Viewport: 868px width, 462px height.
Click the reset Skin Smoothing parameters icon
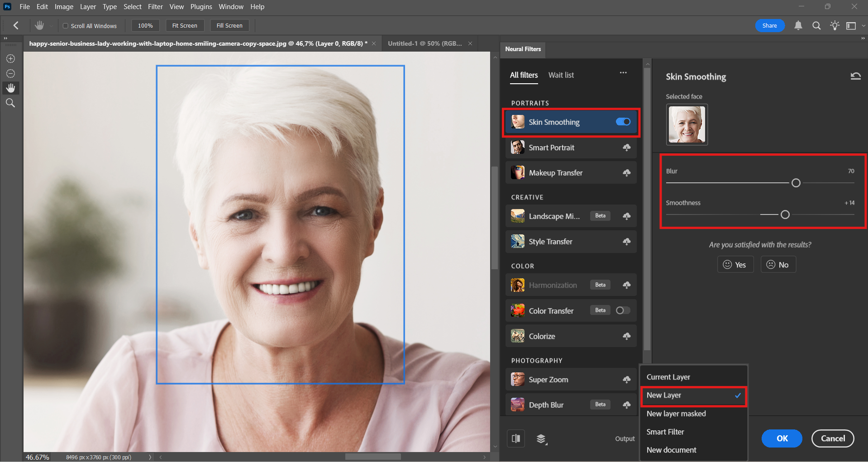(x=855, y=76)
